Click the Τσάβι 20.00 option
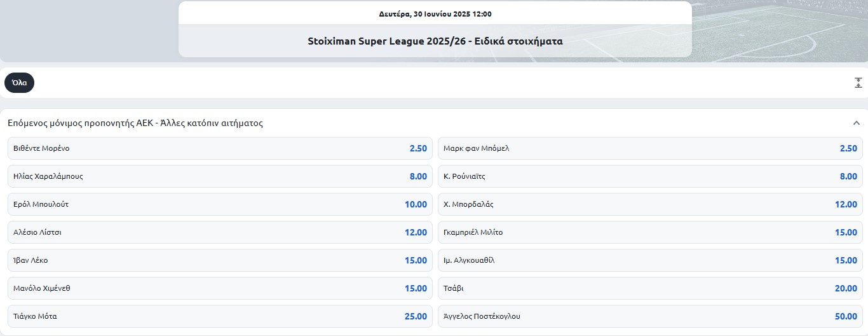Image resolution: width=868 pixels, height=336 pixels. pyautogui.click(x=650, y=288)
